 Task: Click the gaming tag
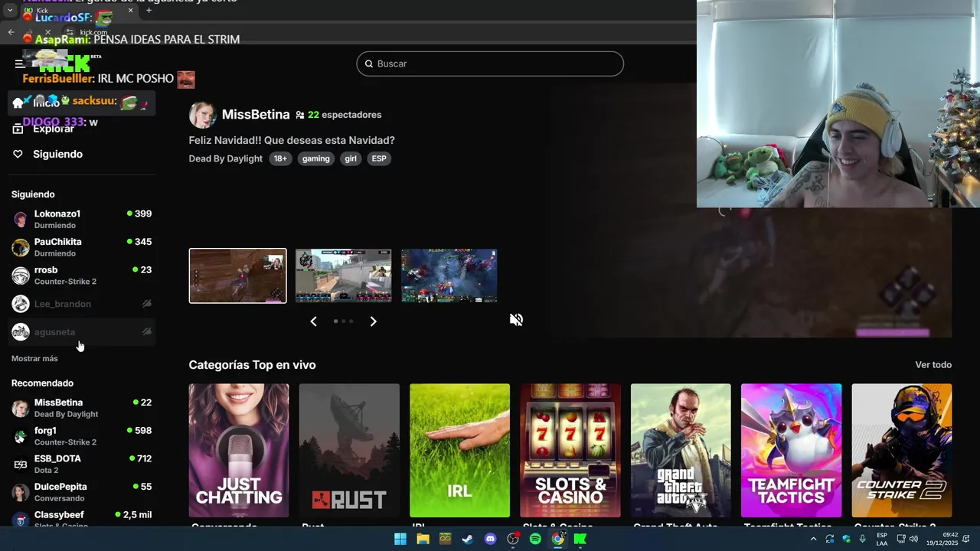(315, 158)
